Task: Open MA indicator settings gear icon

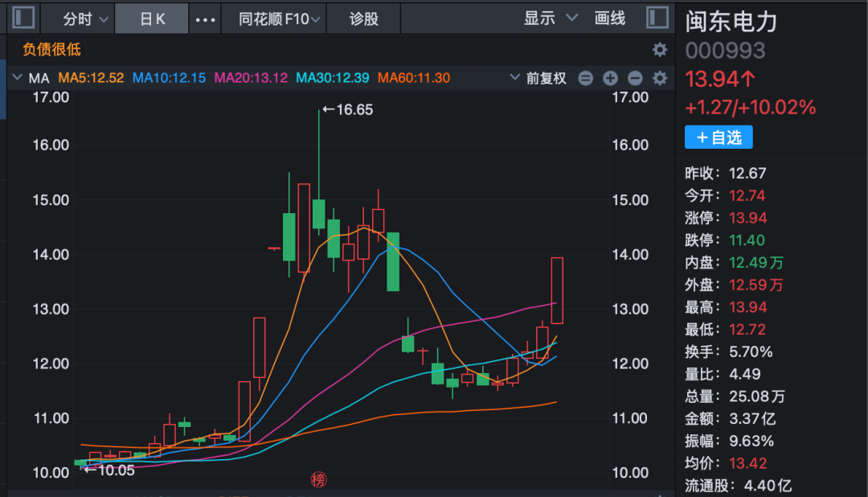Action: 660,78
